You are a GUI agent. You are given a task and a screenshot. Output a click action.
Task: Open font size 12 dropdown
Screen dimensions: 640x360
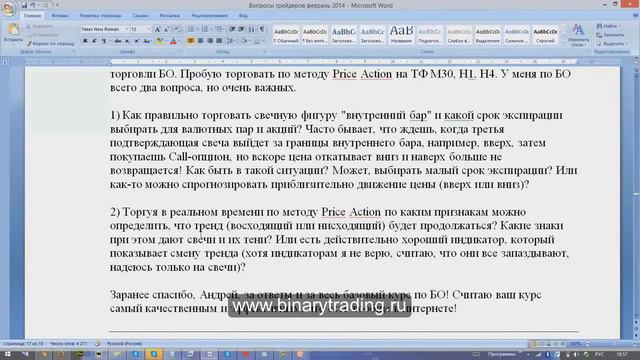148,29
